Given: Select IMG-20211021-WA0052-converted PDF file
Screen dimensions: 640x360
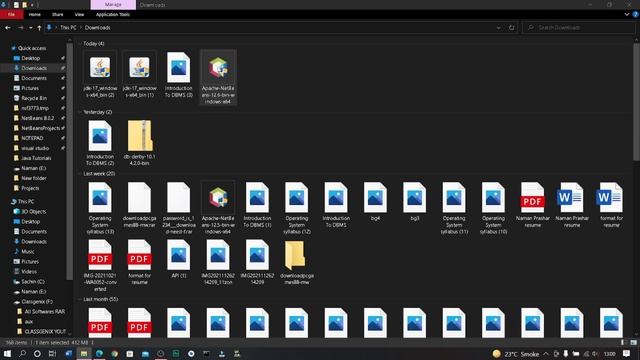Looking at the screenshot, I should coord(100,255).
